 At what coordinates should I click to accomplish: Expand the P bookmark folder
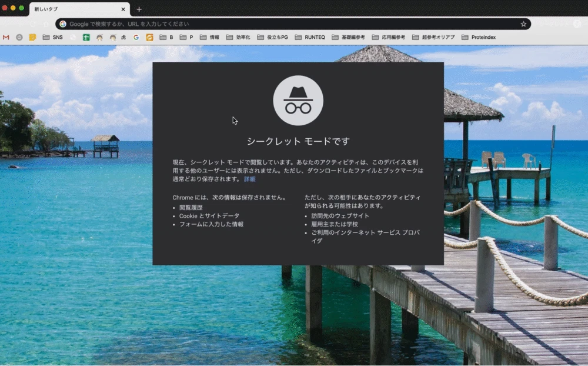click(x=186, y=37)
